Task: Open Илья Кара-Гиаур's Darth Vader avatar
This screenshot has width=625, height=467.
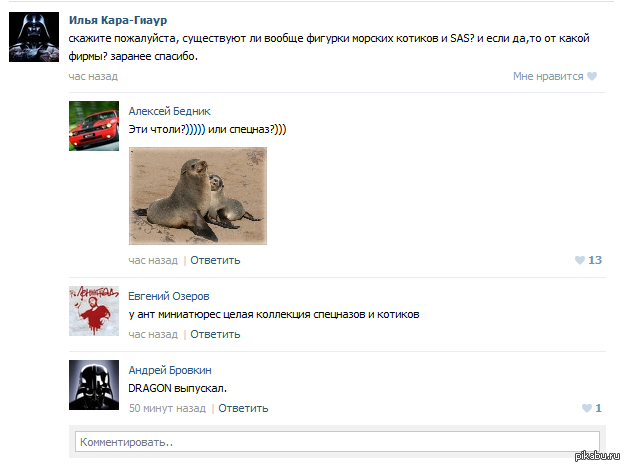Action: 34,37
